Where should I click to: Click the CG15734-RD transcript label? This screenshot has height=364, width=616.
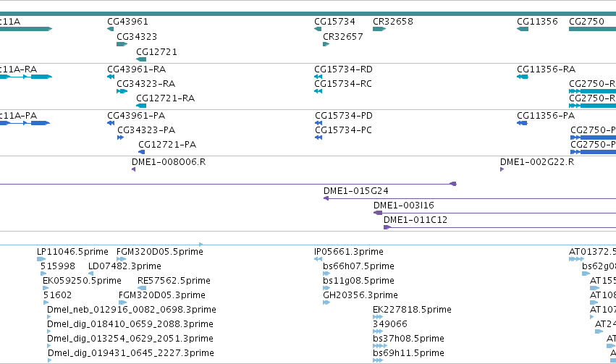(x=343, y=69)
